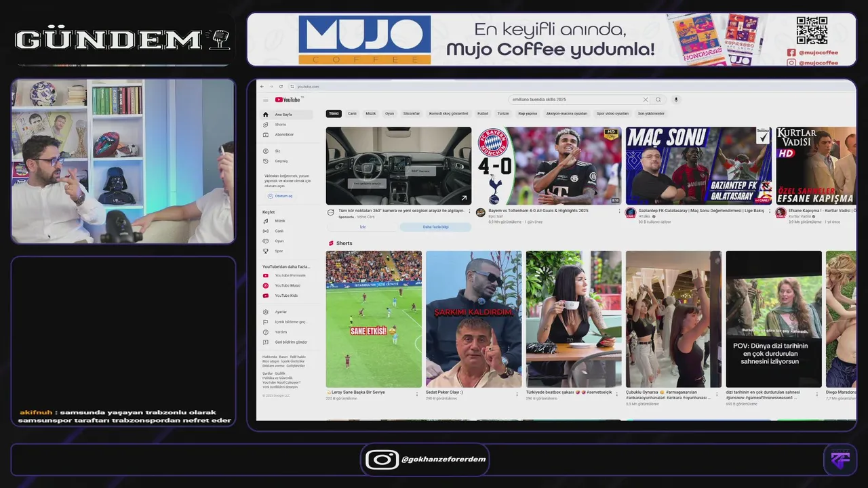Click the Kurtlar Vadisi channel name
The height and width of the screenshot is (488, 868).
tap(800, 217)
